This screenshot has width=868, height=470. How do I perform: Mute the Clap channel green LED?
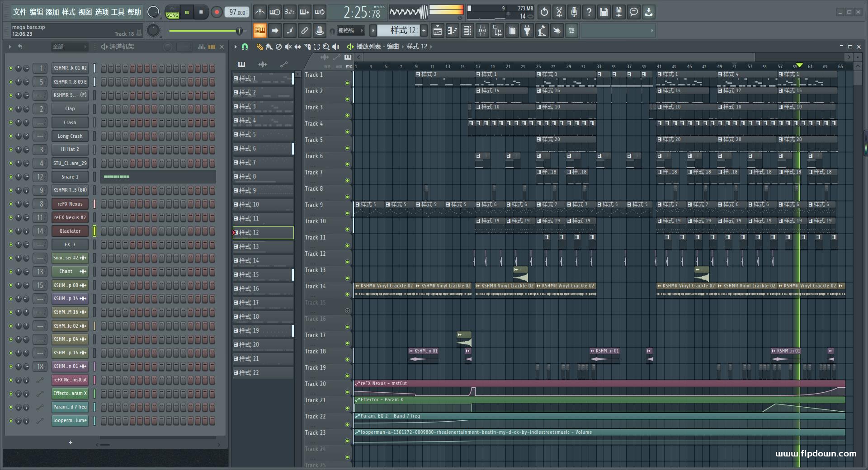point(11,109)
